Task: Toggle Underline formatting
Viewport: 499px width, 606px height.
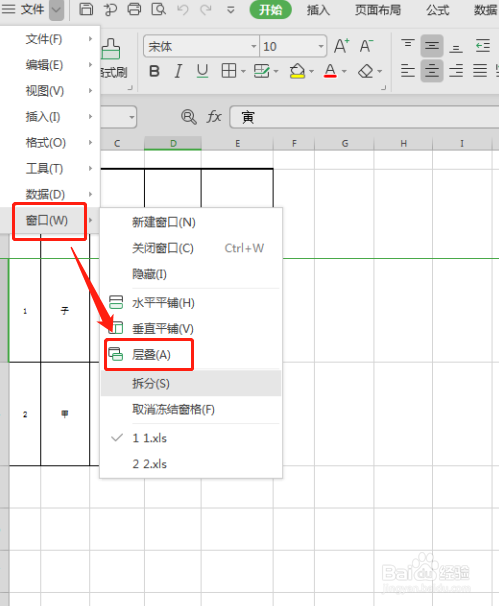Action: point(202,71)
